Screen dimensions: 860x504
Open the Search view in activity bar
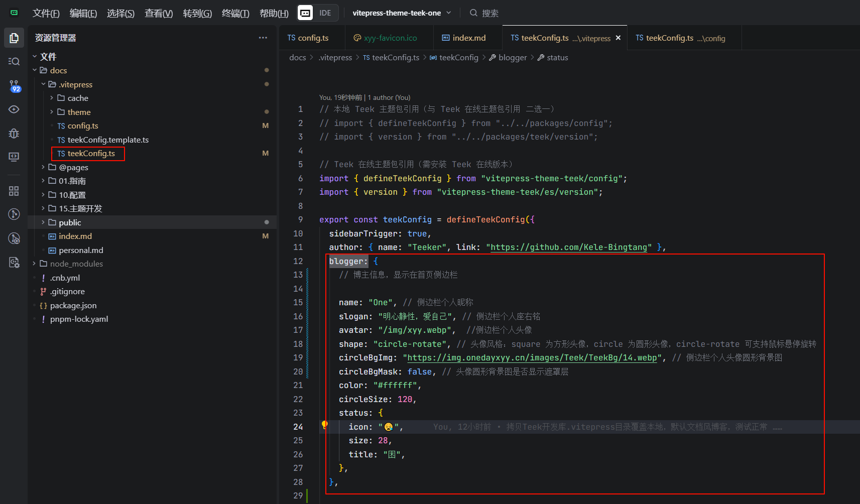point(14,61)
